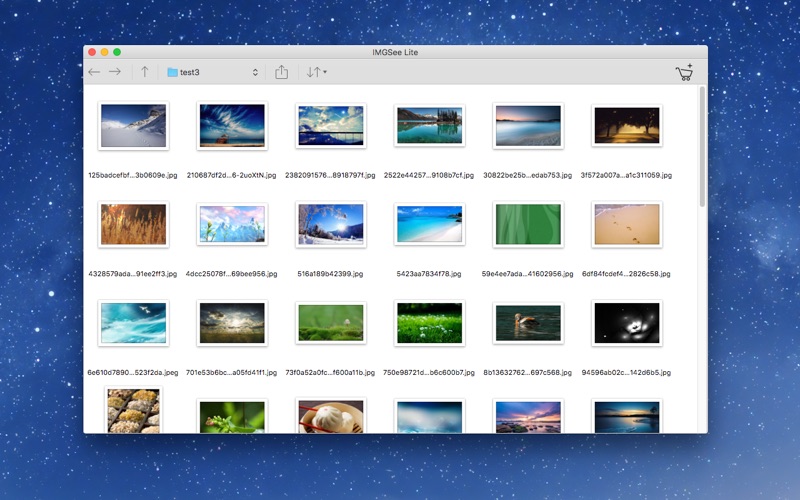Select the 5423aa7834f78.jpg beach image

pos(429,225)
